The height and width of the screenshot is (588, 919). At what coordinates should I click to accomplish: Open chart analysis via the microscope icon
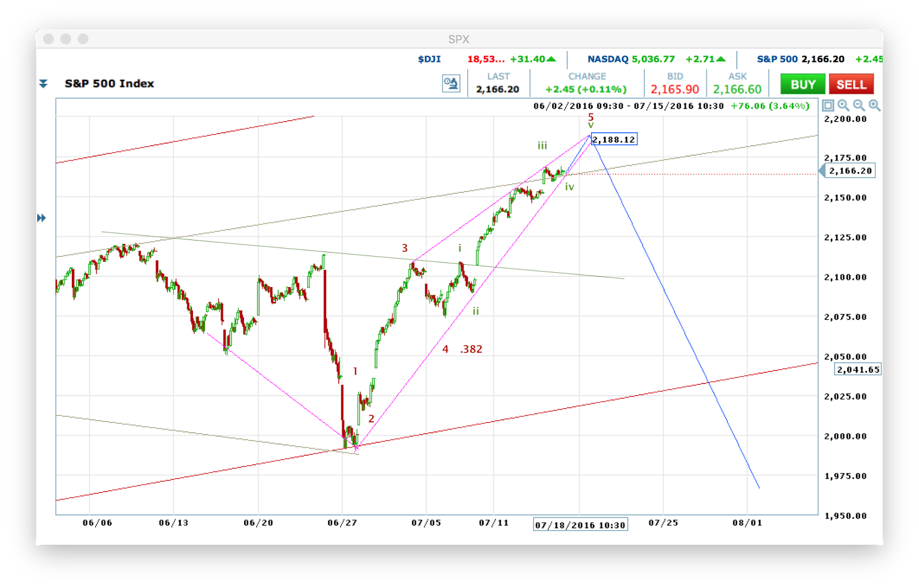tap(451, 83)
